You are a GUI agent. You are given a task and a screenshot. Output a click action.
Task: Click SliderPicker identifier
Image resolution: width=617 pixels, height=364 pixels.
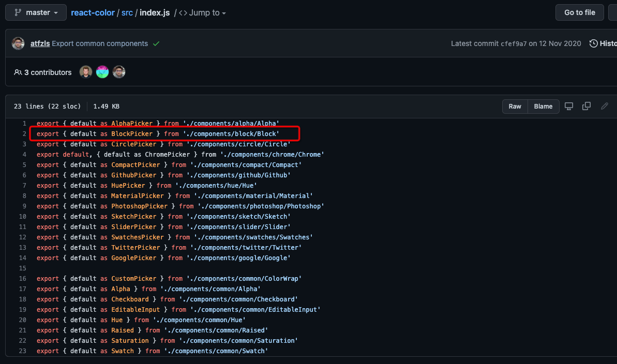134,227
